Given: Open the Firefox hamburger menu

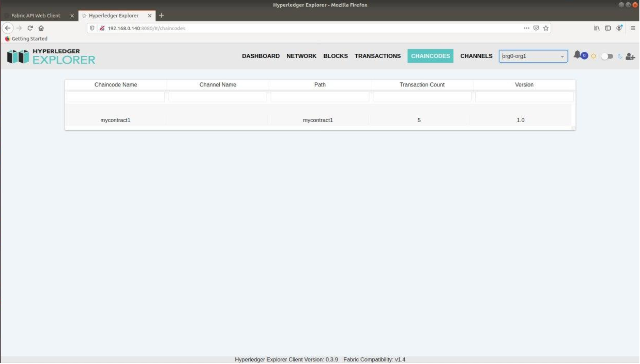Looking at the screenshot, I should pyautogui.click(x=633, y=28).
